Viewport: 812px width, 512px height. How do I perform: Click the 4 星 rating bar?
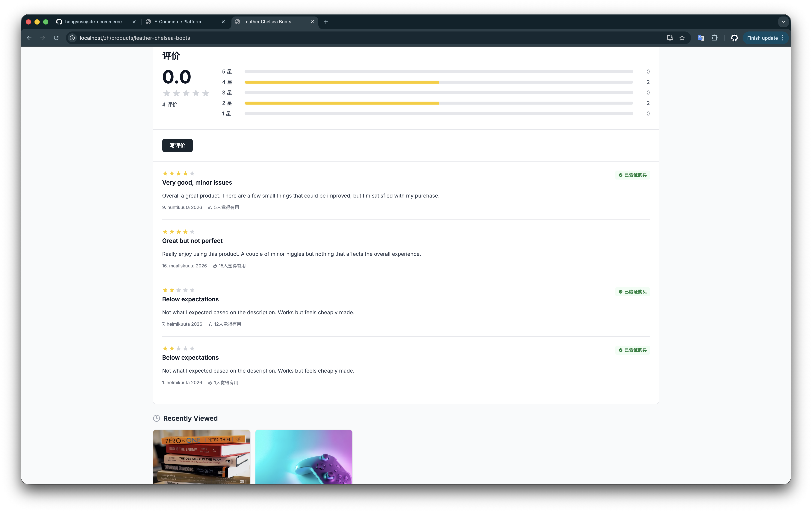point(438,82)
